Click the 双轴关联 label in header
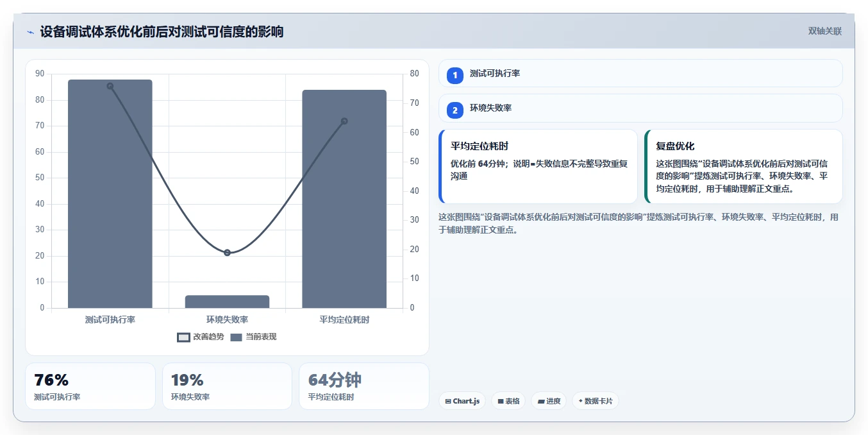 pos(824,31)
